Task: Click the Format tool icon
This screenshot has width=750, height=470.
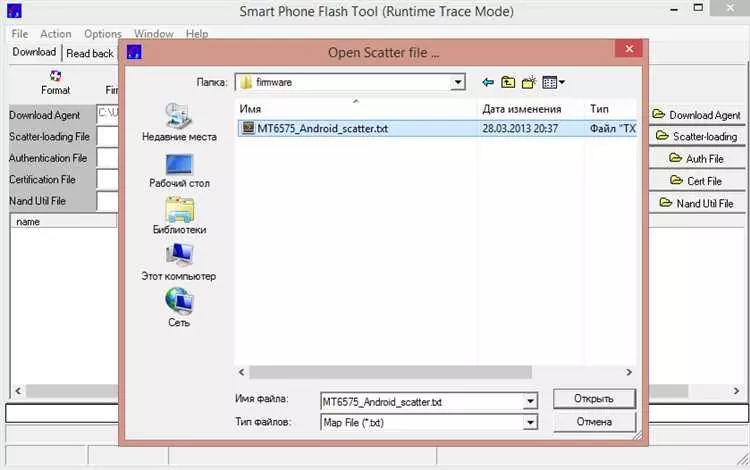Action: [x=55, y=76]
